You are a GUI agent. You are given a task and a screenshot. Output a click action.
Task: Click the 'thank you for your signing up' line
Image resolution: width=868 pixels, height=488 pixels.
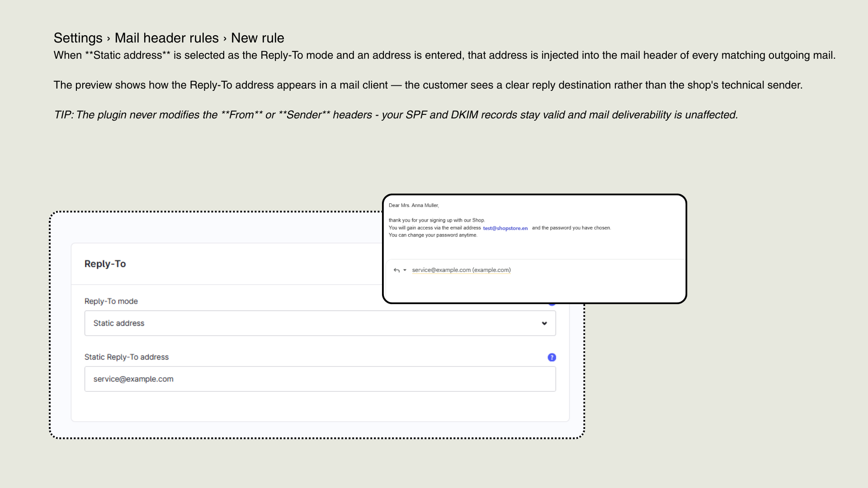pos(437,221)
